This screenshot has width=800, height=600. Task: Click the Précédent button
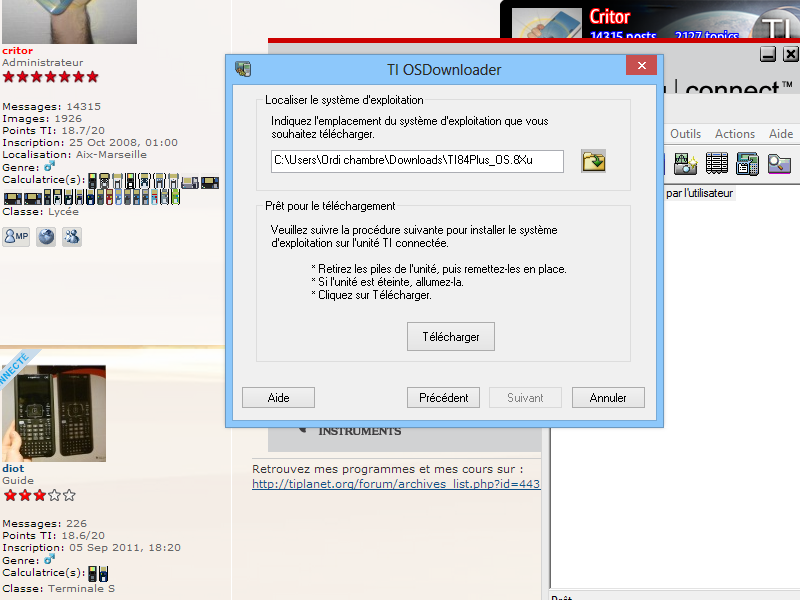443,398
